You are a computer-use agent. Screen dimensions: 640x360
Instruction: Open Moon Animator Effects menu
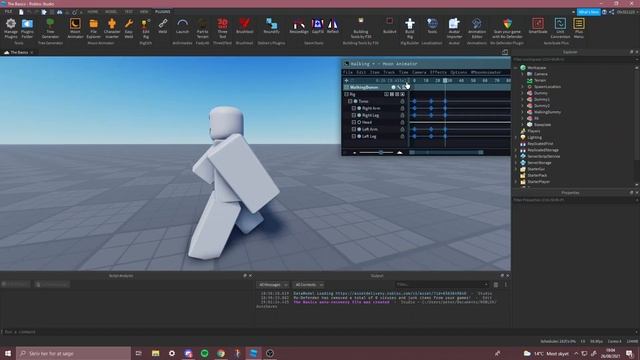[438, 72]
